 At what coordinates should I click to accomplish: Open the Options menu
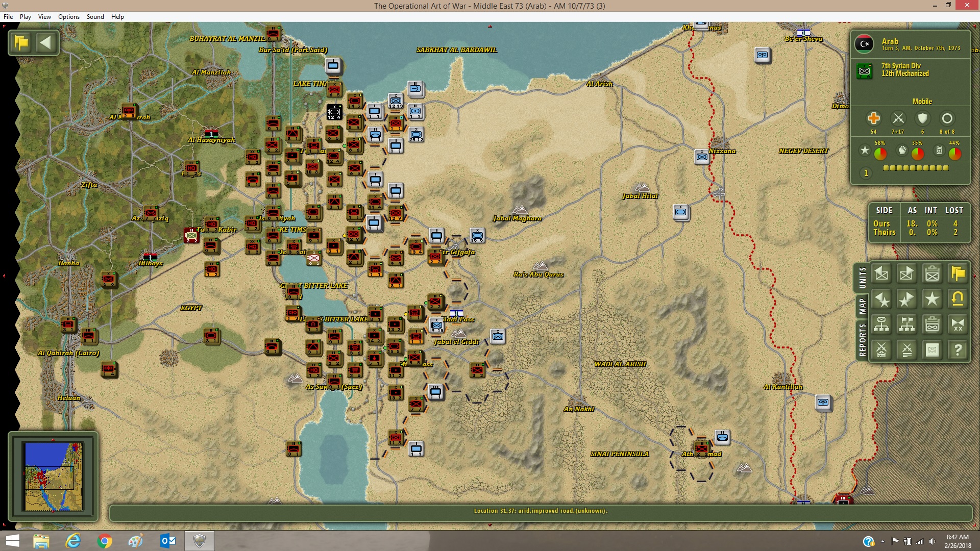[69, 17]
